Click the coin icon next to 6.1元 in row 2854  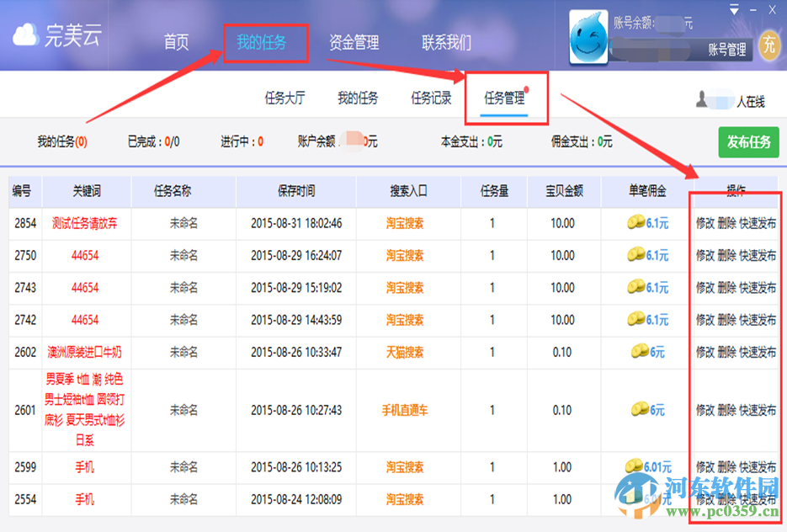point(637,221)
